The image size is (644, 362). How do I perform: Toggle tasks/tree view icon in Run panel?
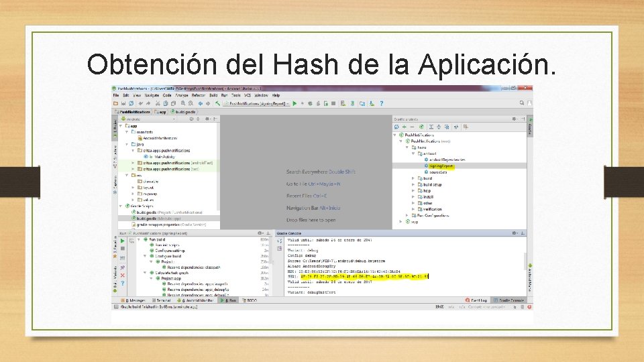tap(131, 241)
